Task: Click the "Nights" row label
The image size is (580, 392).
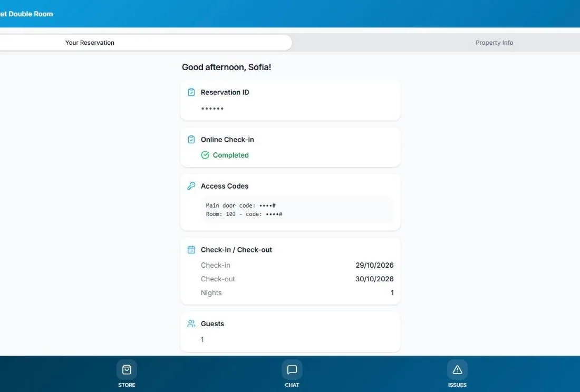Action: click(x=211, y=292)
